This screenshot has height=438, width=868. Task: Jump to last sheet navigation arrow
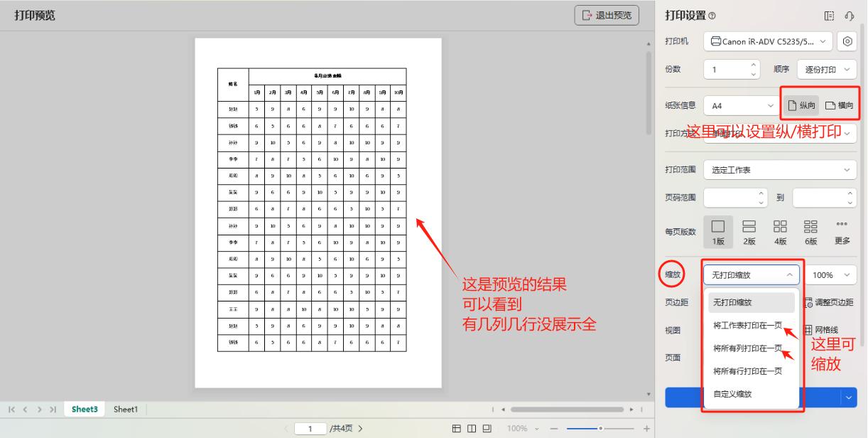[53, 410]
